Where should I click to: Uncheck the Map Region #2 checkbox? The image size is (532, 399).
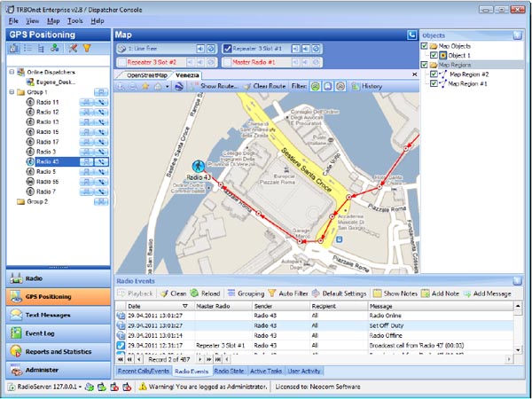tap(434, 74)
